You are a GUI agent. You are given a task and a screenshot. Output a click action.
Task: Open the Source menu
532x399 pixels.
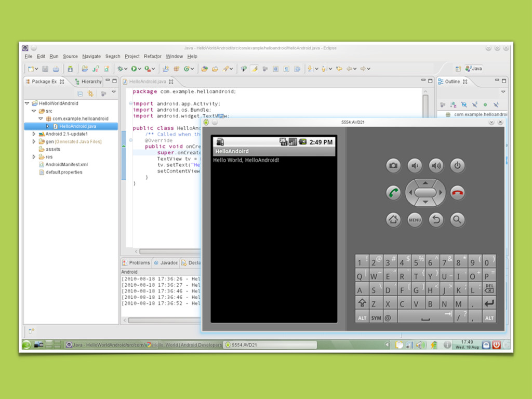point(70,56)
